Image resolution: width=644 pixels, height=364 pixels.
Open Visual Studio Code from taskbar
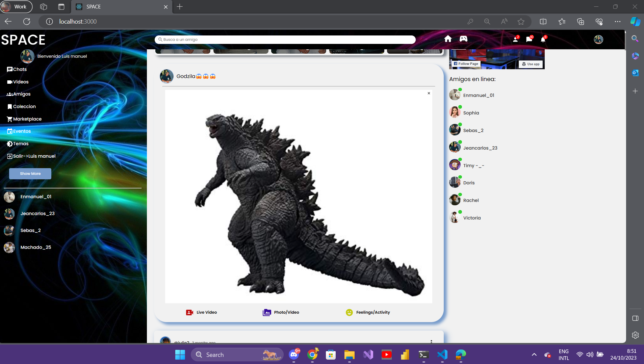coord(442,355)
